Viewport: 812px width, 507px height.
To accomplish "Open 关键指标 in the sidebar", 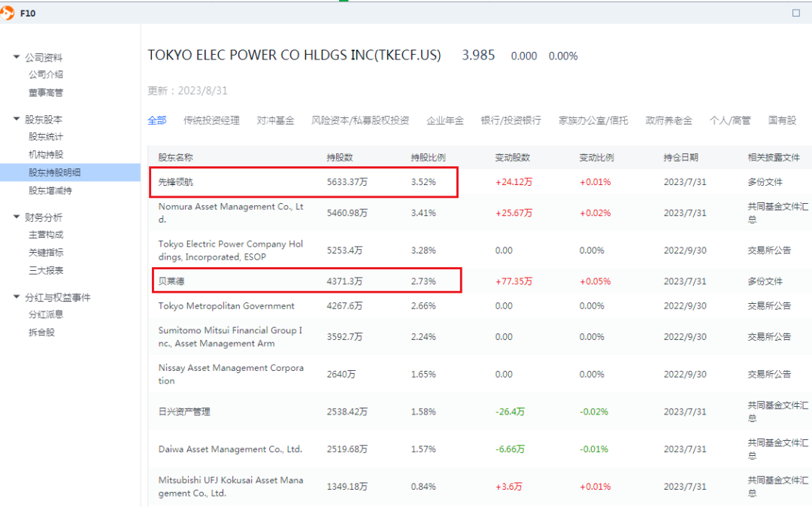I will (x=46, y=252).
